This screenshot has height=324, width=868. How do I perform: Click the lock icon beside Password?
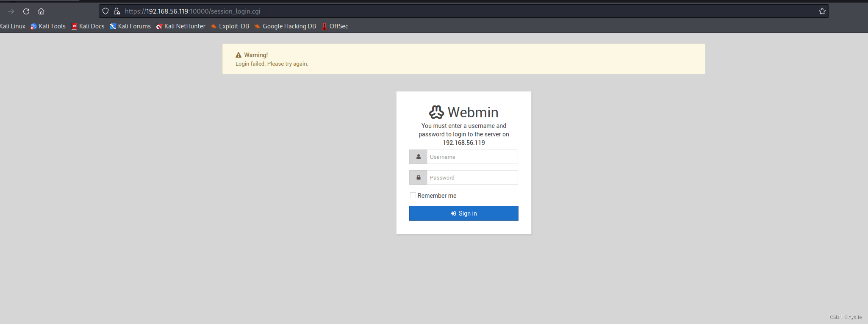coord(419,177)
